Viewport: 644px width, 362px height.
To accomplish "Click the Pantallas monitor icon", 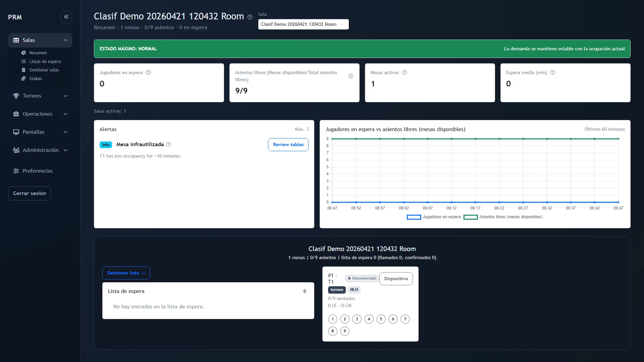I will pos(16,132).
